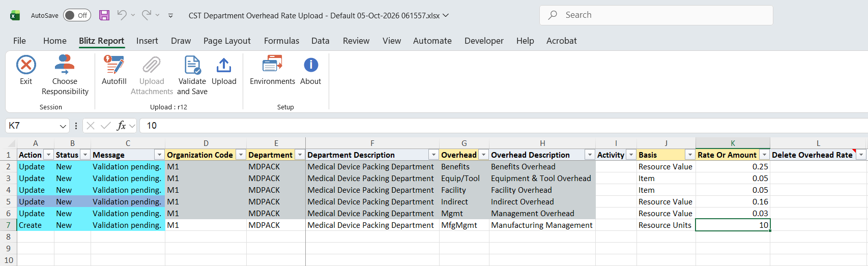This screenshot has width=868, height=266.
Task: Open Customize Quick Access Toolbar dropdown
Action: point(170,15)
